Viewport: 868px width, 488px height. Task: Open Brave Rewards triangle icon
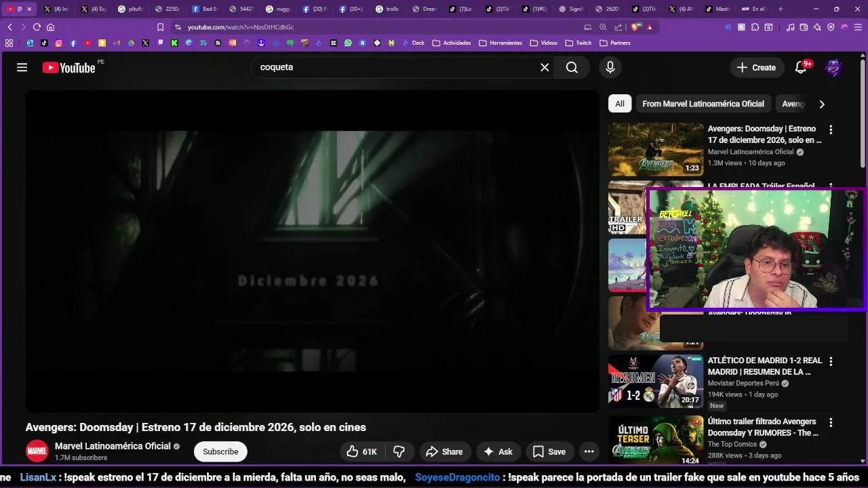click(649, 27)
